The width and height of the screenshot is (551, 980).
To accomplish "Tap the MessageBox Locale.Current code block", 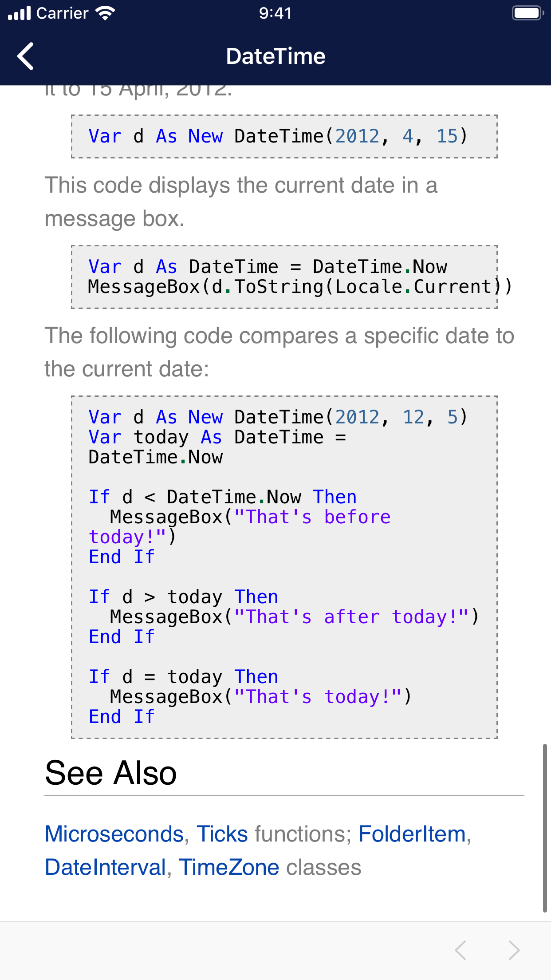I will [x=284, y=277].
